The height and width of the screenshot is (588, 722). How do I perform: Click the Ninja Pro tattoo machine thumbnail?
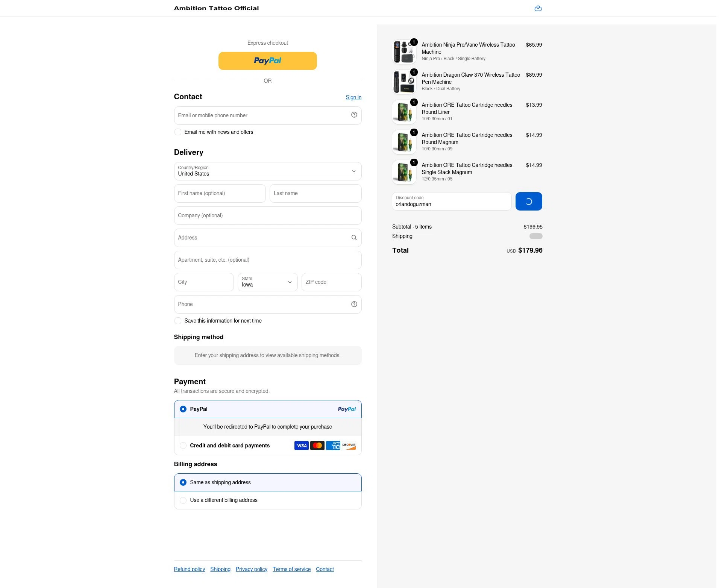click(404, 52)
